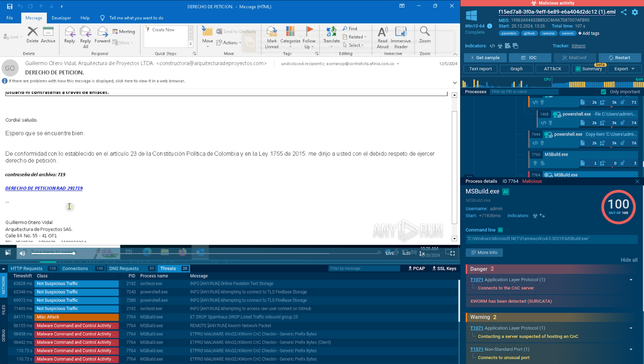The height and width of the screenshot is (364, 644).
Task: Open the Help ribbon tab
Action: pos(85,18)
